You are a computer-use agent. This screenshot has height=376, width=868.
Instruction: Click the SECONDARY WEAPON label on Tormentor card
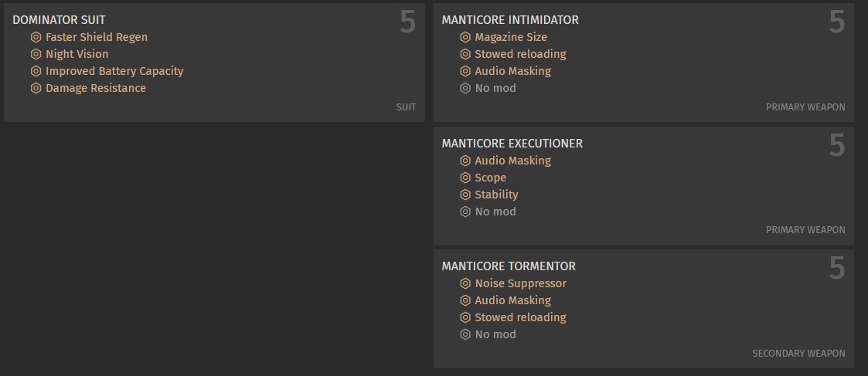tap(798, 354)
